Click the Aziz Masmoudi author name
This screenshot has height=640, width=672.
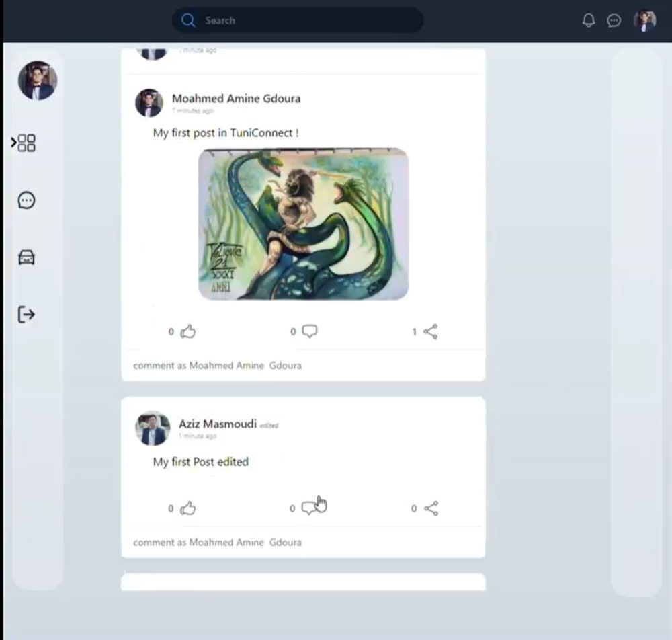[217, 424]
